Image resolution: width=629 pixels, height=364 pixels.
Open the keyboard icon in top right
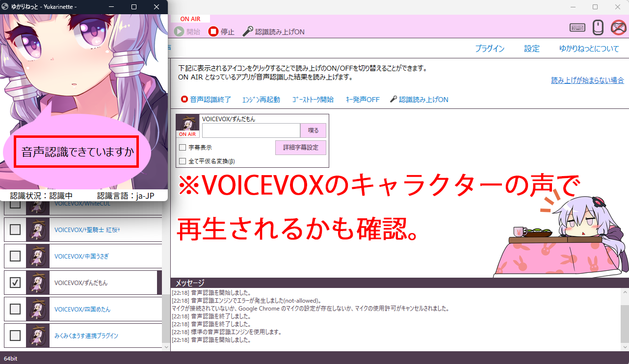point(577,27)
